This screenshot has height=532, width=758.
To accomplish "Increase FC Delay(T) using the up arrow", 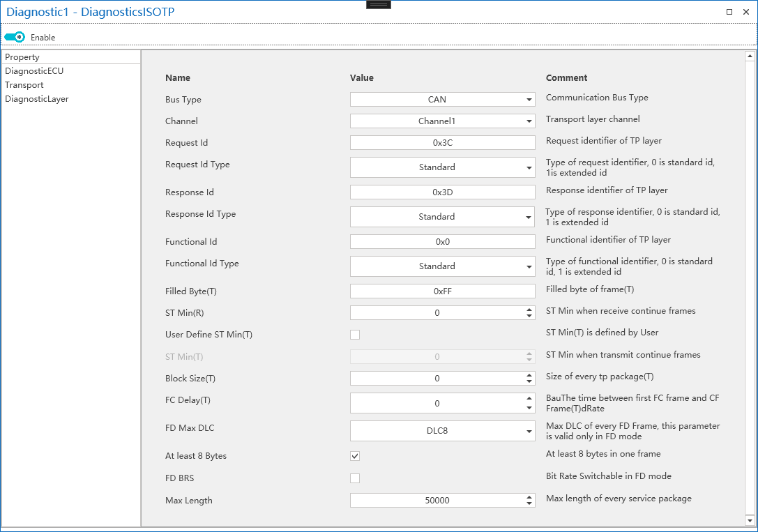I will click(529, 398).
